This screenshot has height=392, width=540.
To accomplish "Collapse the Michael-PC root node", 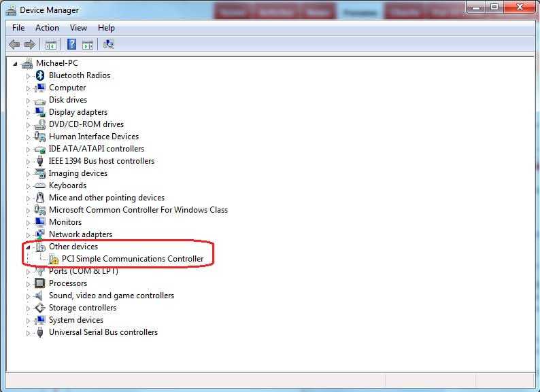I will point(15,64).
